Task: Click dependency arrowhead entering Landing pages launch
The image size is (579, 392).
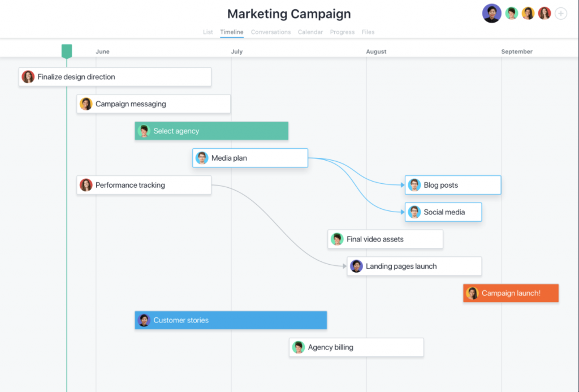Action: click(344, 266)
